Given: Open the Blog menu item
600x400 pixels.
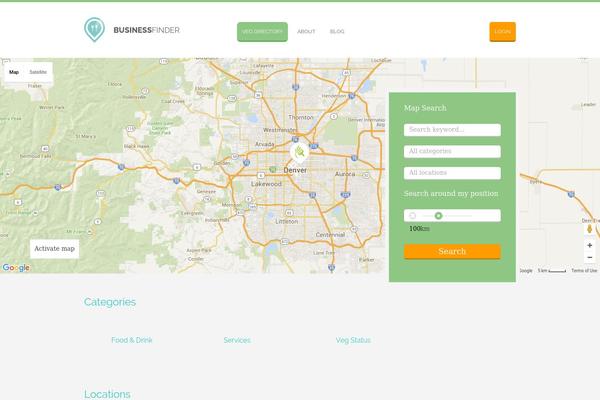Looking at the screenshot, I should coord(337,31).
